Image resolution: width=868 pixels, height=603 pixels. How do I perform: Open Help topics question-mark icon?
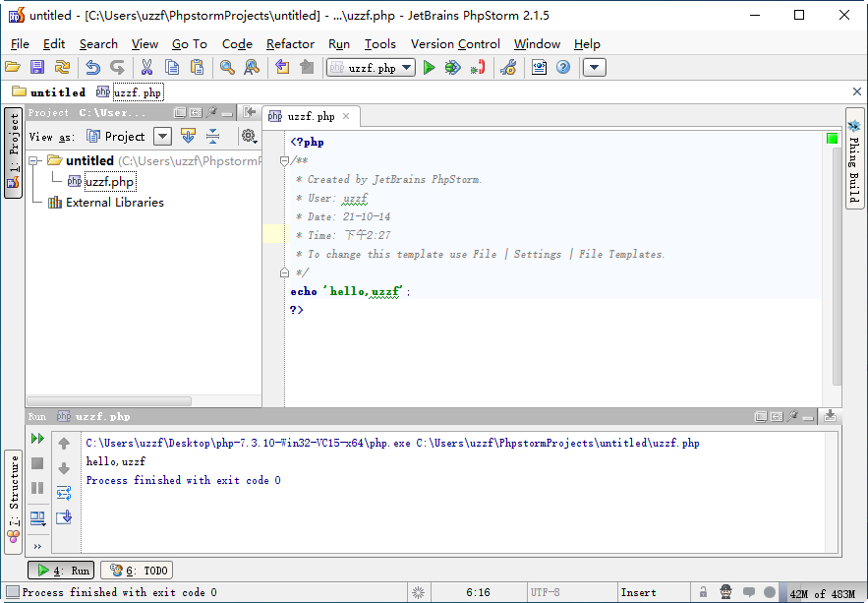coord(563,68)
